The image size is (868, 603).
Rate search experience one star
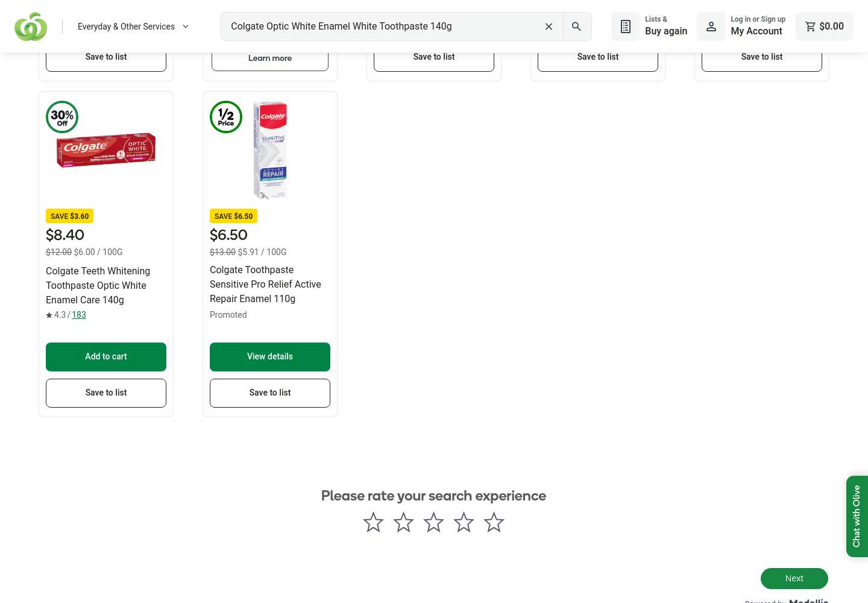[x=374, y=522]
